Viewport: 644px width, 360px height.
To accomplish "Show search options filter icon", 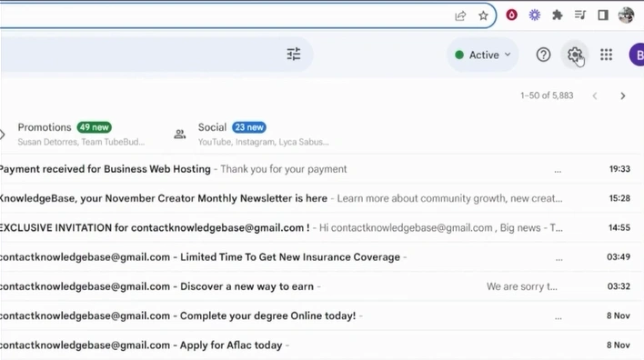I will pos(293,55).
